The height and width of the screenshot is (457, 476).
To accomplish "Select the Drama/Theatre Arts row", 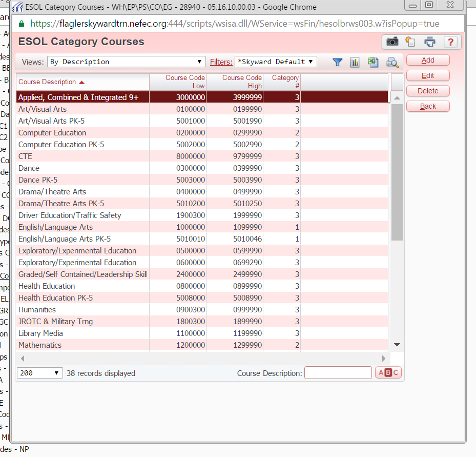I will (x=202, y=192).
